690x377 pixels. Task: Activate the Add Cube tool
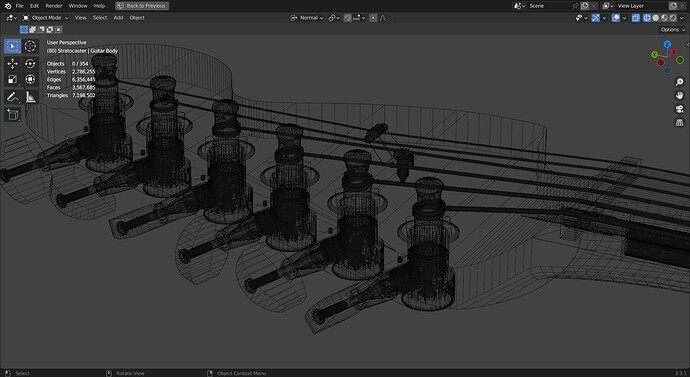[x=12, y=115]
